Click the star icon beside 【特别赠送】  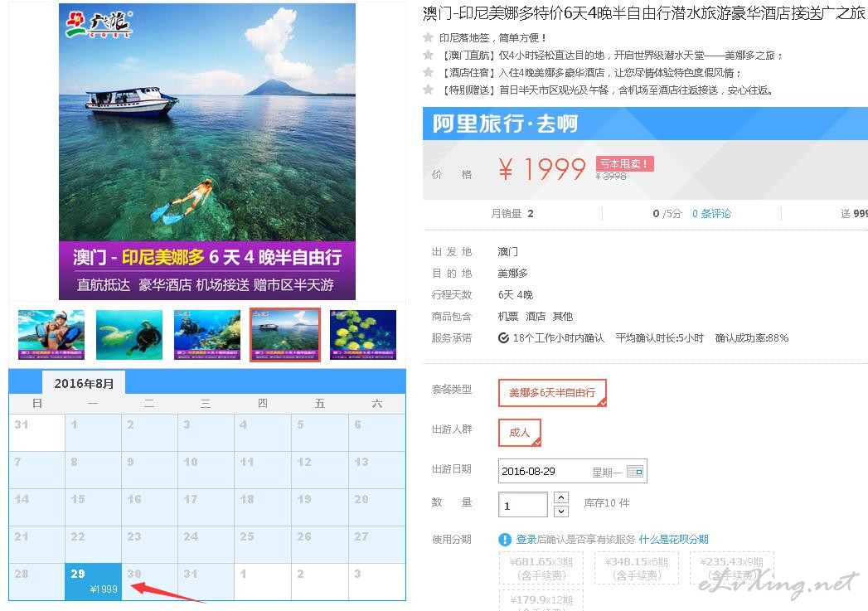[428, 89]
